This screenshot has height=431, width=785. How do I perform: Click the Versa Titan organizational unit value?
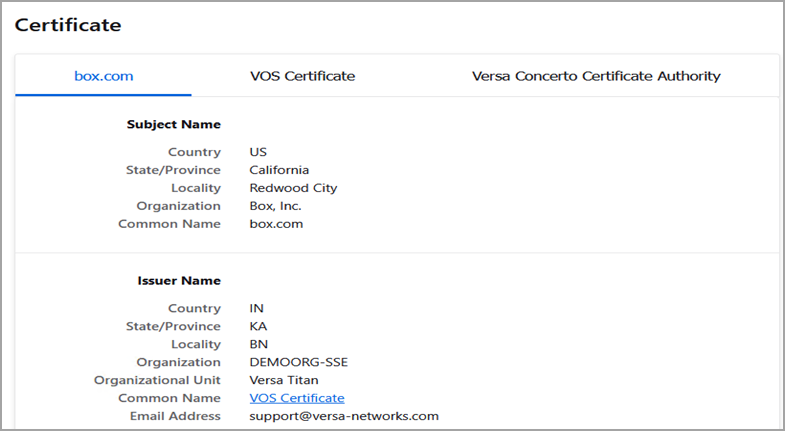click(284, 380)
